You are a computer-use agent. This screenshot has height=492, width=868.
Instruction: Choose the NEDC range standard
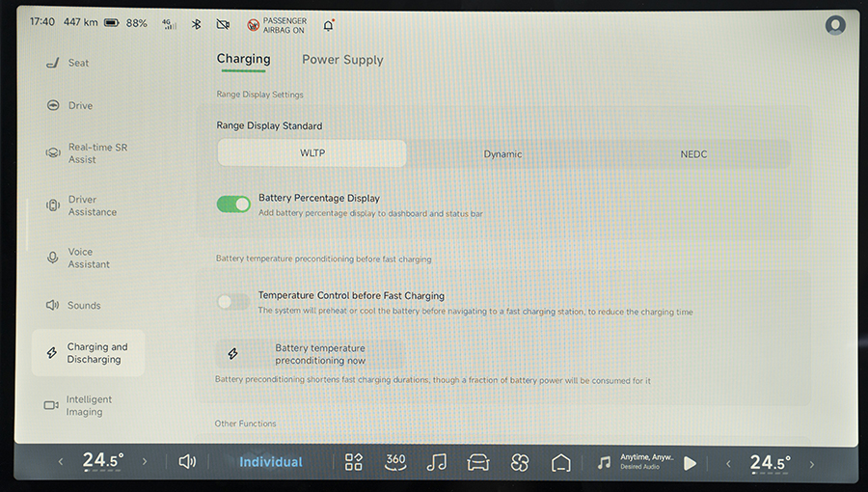pyautogui.click(x=692, y=154)
